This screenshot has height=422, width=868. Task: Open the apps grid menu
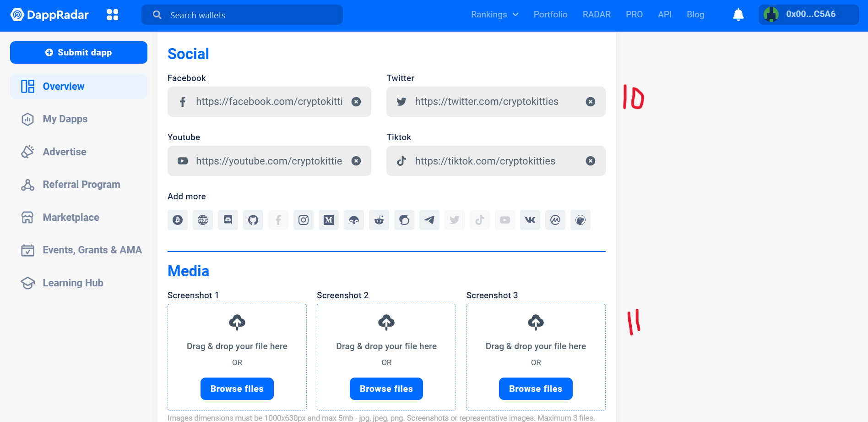pos(113,15)
